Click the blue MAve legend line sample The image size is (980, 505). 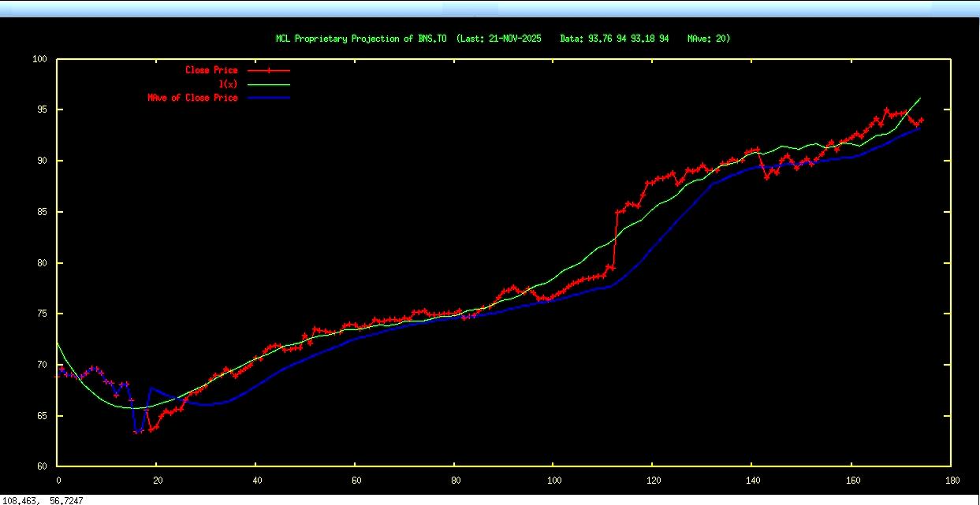[269, 98]
